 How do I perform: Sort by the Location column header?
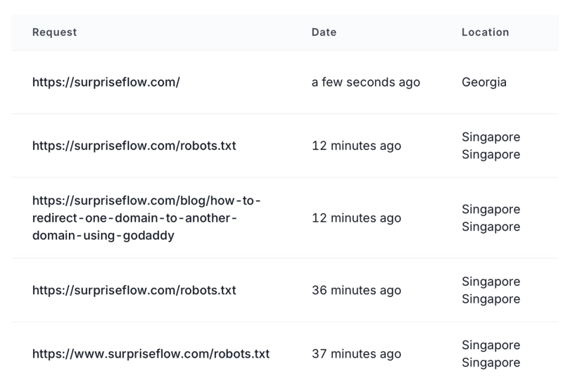485,33
